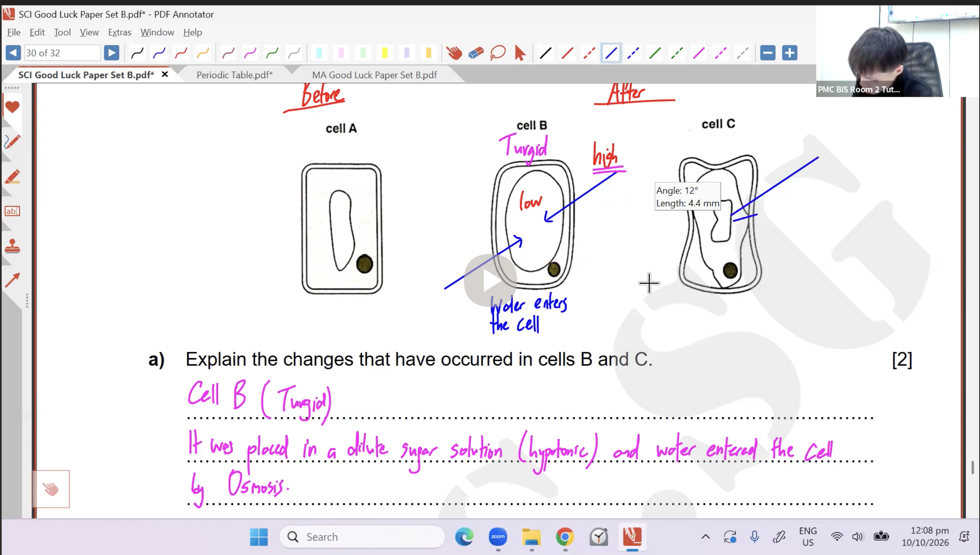Expand hidden system tray icons chevron
This screenshot has width=980, height=555.
click(706, 537)
